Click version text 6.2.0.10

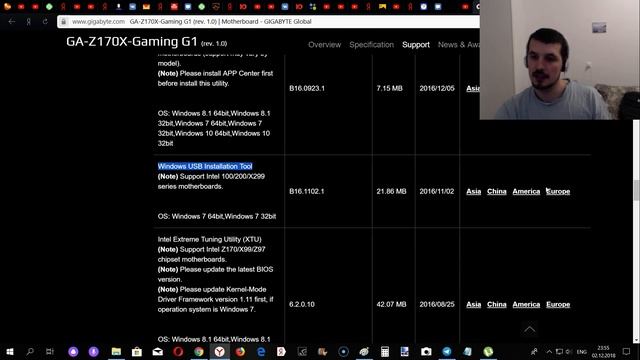(x=302, y=304)
